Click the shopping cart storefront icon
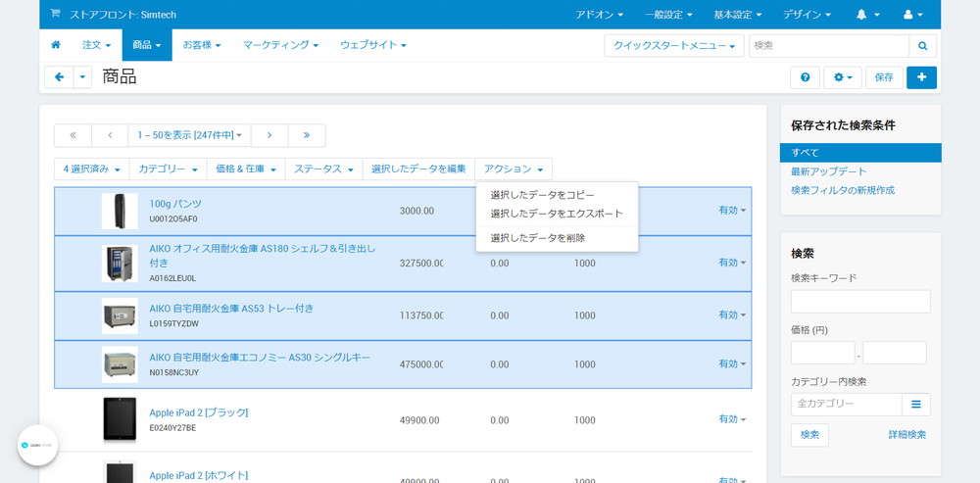This screenshot has height=483, width=980. (x=55, y=14)
